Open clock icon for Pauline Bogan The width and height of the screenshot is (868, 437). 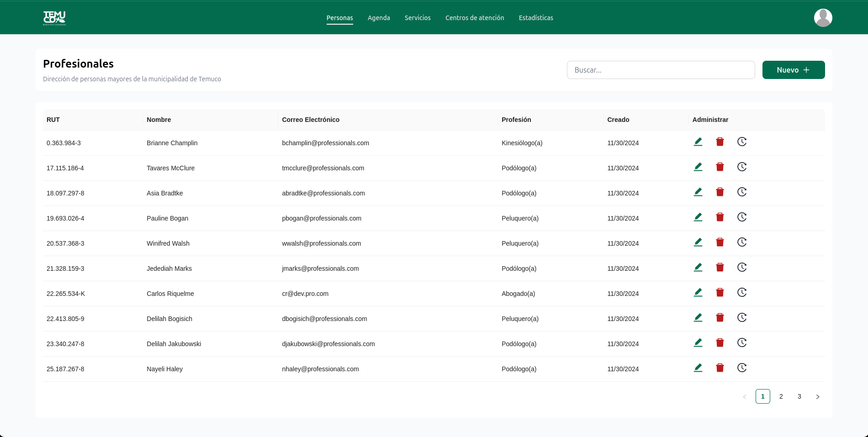point(742,217)
